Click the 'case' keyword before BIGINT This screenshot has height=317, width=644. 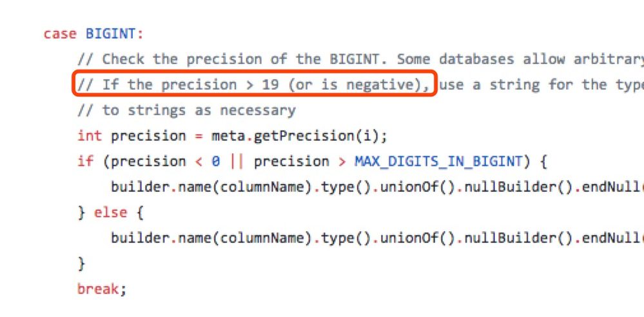61,34
